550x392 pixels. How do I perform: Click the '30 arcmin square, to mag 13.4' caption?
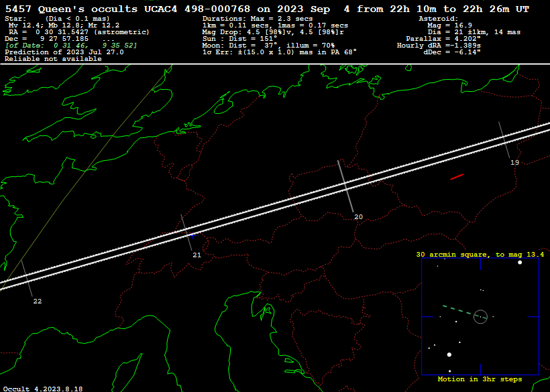point(480,255)
